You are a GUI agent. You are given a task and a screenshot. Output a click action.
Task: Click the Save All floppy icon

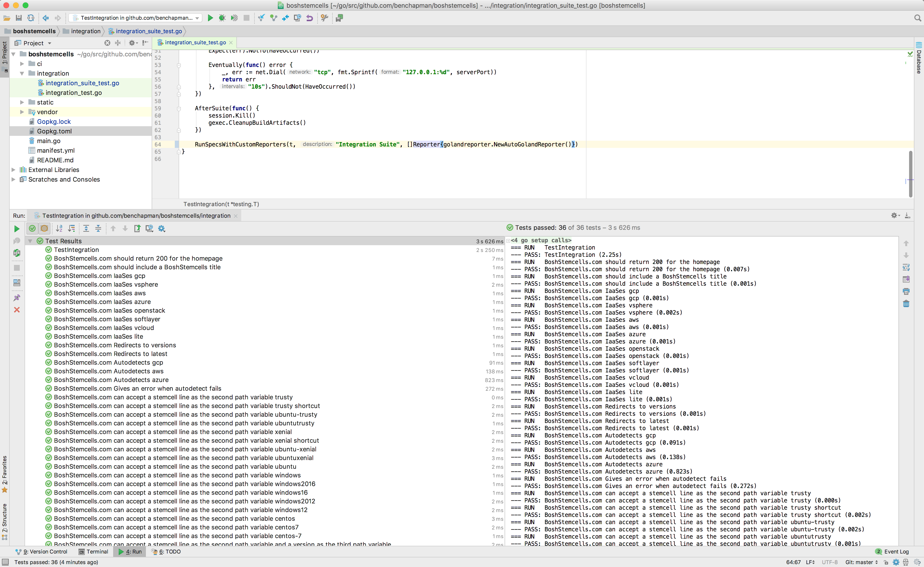tap(19, 18)
